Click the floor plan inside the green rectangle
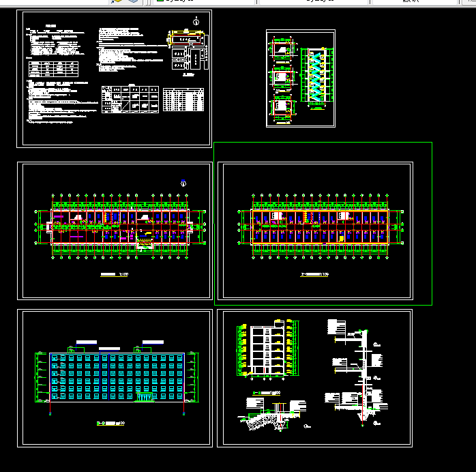Screen dimensions: 476x472 [321, 226]
